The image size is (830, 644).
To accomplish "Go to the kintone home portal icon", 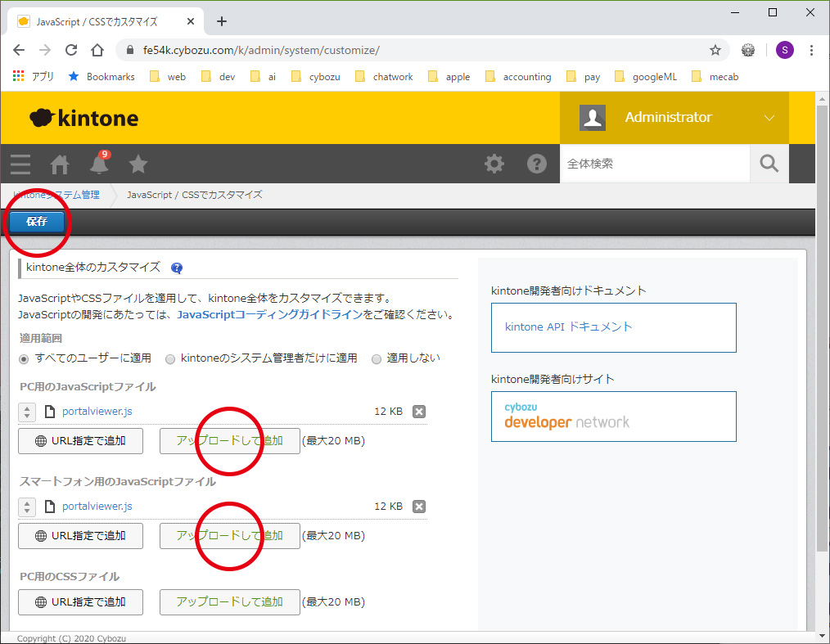I will (x=60, y=164).
